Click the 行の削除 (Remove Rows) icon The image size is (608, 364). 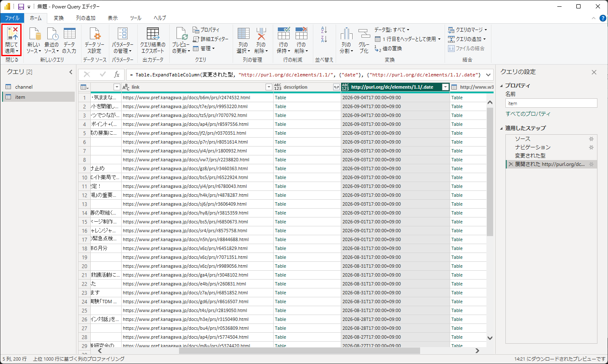(301, 34)
